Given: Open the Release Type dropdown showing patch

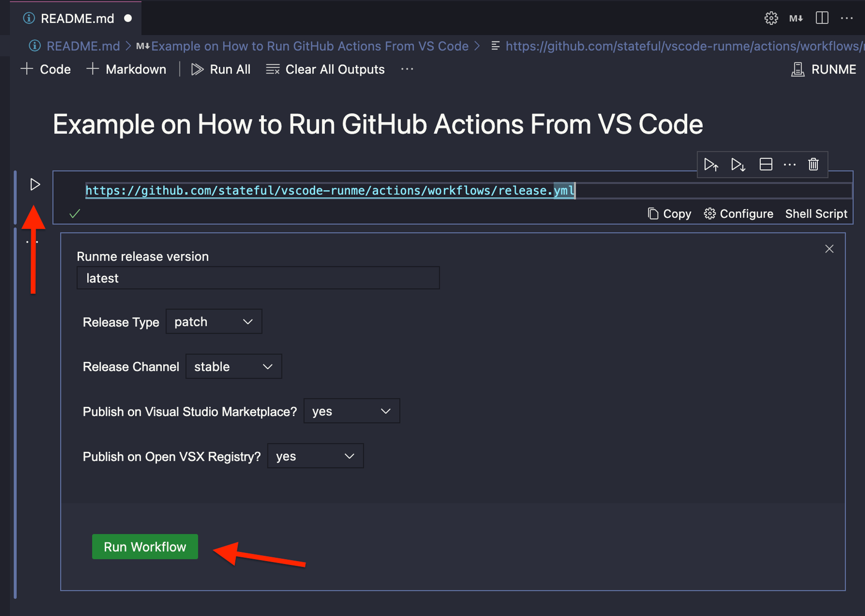Looking at the screenshot, I should (214, 321).
